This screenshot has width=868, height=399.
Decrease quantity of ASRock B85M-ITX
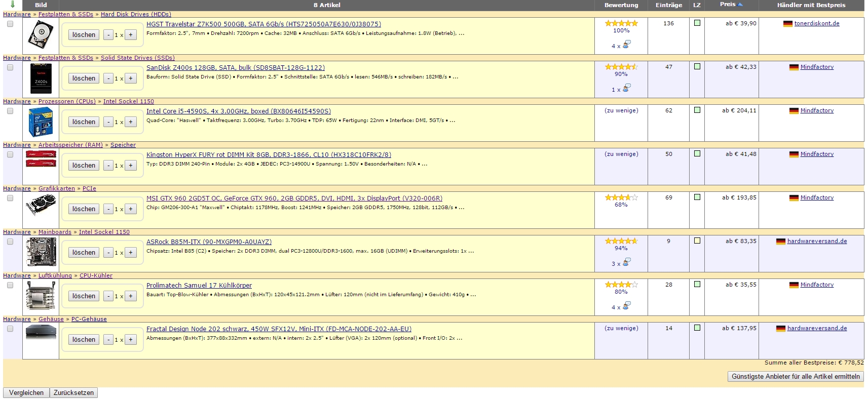(108, 253)
